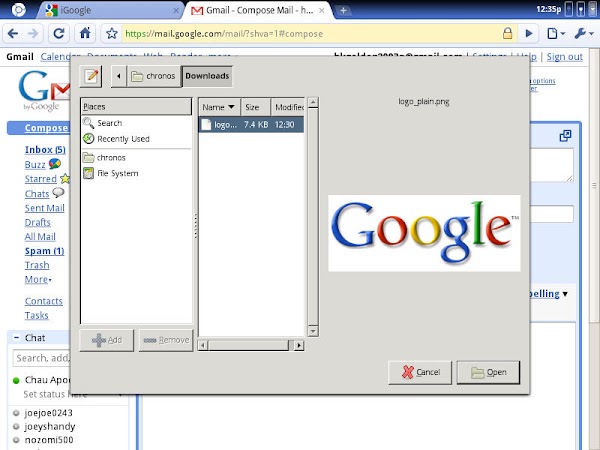Reload the page with the refresh icon
This screenshot has height=450, width=600.
coord(59,34)
